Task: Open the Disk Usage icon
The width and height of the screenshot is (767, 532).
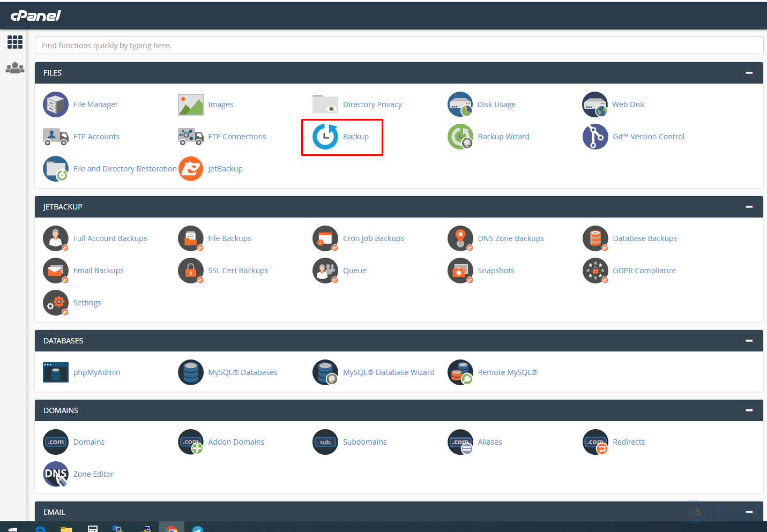Action: point(460,104)
